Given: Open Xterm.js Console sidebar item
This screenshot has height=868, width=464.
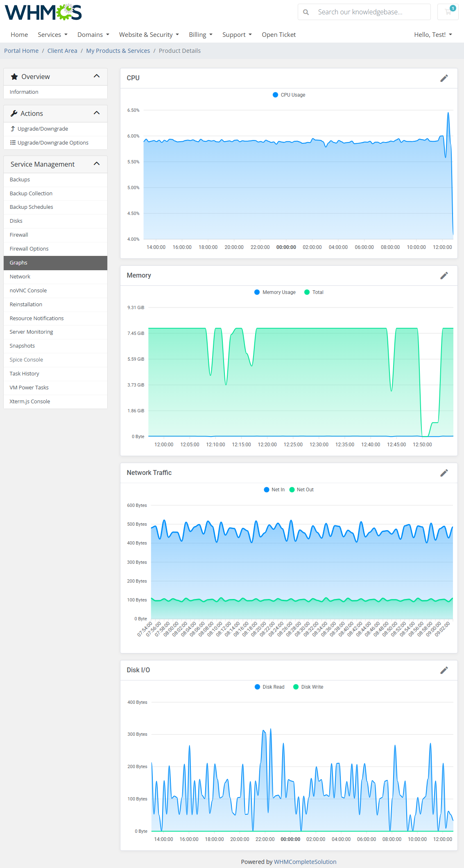Looking at the screenshot, I should (55, 402).
